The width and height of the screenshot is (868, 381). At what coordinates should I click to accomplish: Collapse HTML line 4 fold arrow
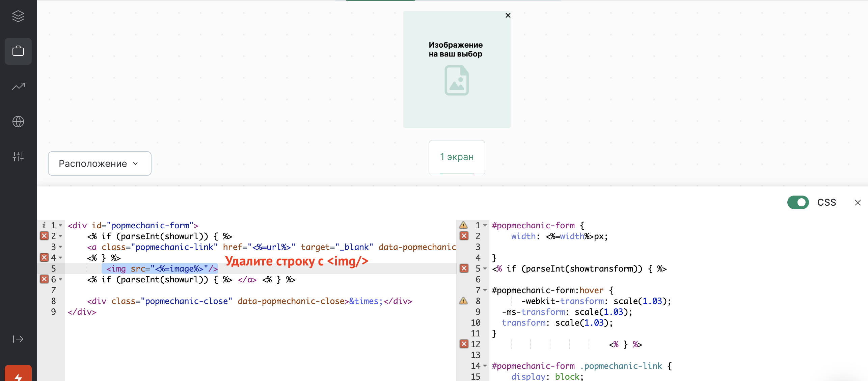coord(60,258)
